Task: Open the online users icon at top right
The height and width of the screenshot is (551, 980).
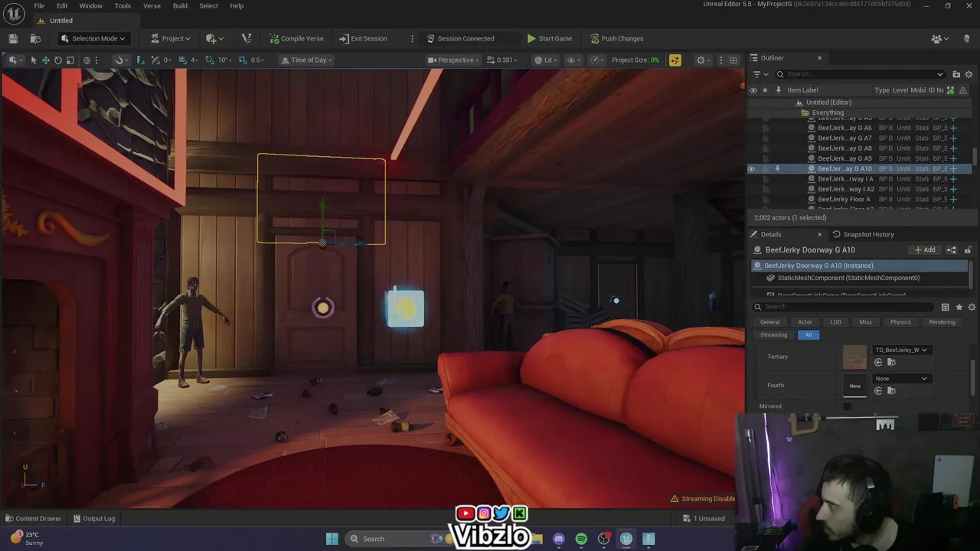Action: 939,38
